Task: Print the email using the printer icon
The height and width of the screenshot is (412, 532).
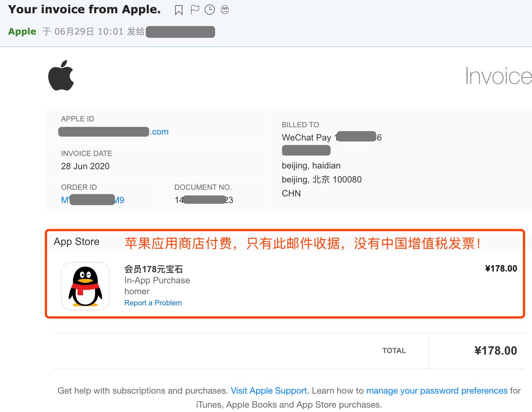Action: pos(225,10)
